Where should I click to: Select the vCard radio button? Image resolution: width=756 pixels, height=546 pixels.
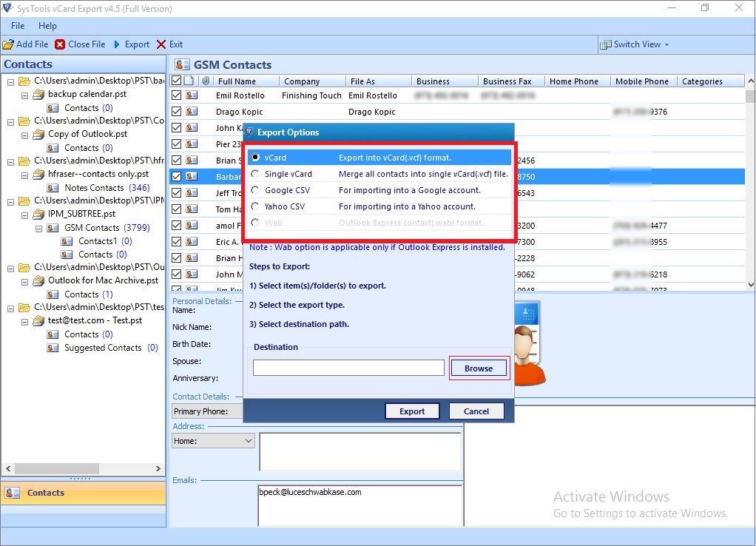click(255, 158)
